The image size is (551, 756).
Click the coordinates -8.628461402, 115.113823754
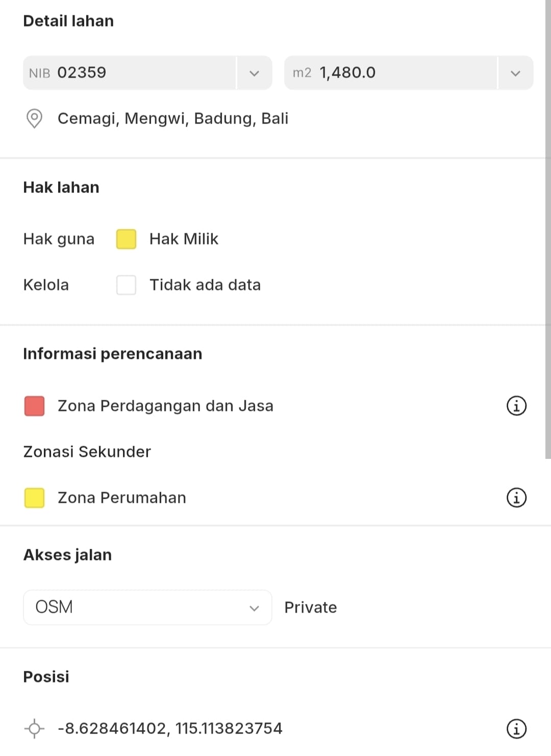tap(170, 728)
